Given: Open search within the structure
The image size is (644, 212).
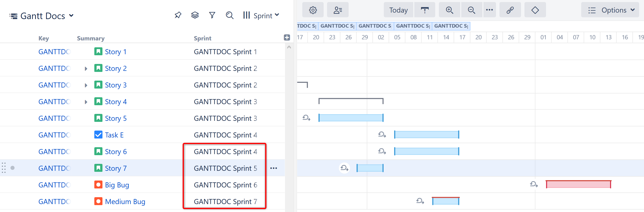Looking at the screenshot, I should point(230,15).
